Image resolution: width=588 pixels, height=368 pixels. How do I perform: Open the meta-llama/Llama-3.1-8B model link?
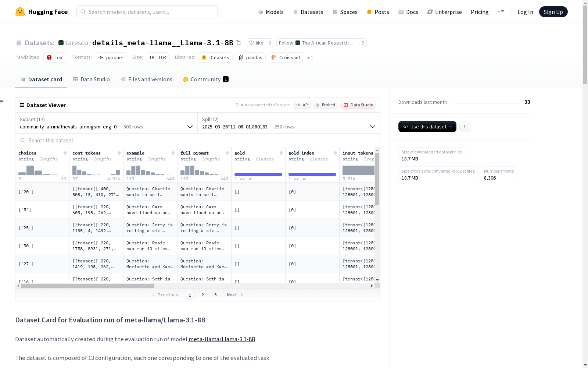click(222, 339)
